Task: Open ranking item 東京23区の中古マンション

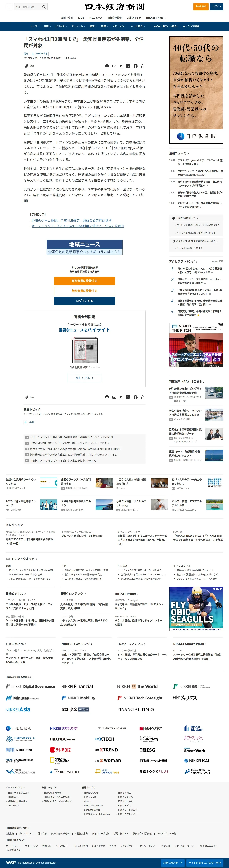Action: 199,271
